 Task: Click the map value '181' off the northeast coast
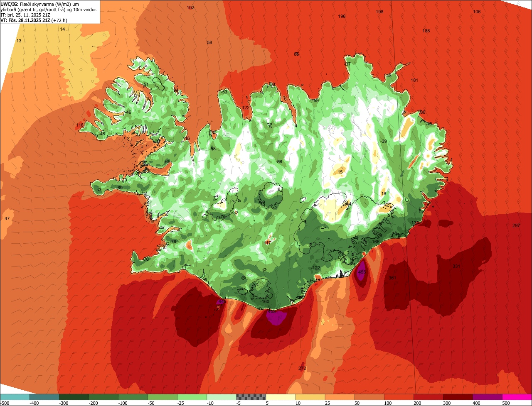[414, 80]
